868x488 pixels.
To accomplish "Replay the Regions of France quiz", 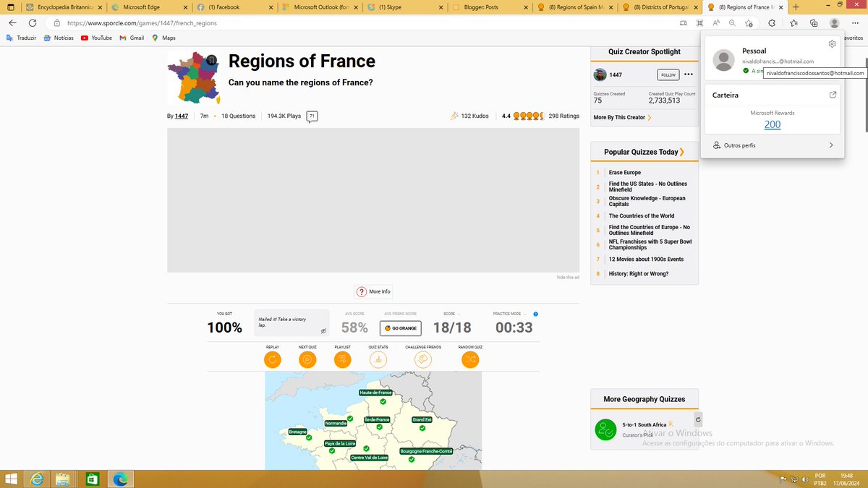I will 273,358.
